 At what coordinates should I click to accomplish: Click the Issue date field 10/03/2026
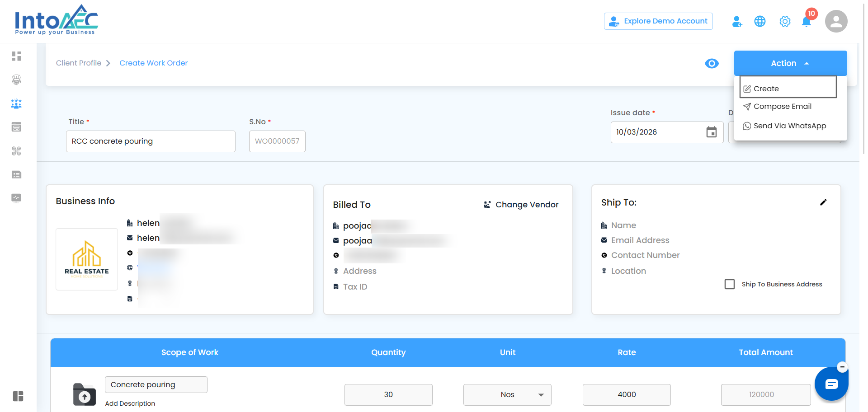click(667, 132)
